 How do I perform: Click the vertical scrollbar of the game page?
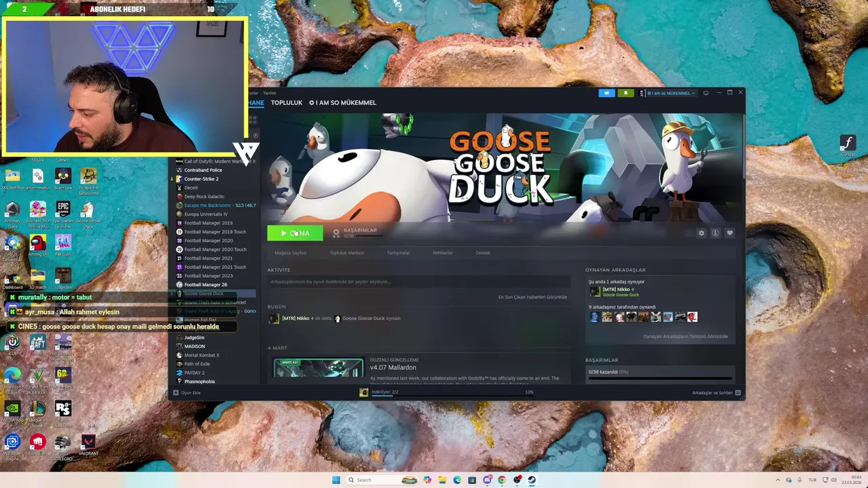point(743,146)
